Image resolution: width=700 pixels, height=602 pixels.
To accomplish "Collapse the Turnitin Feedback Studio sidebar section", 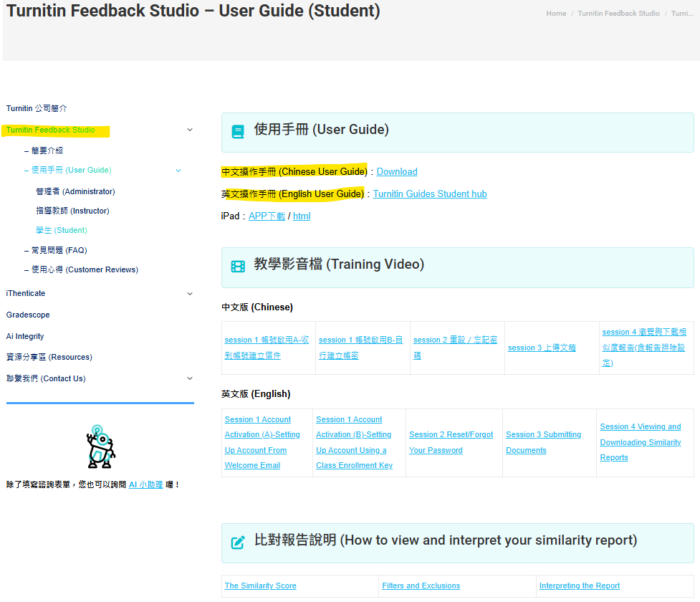I will 190,130.
